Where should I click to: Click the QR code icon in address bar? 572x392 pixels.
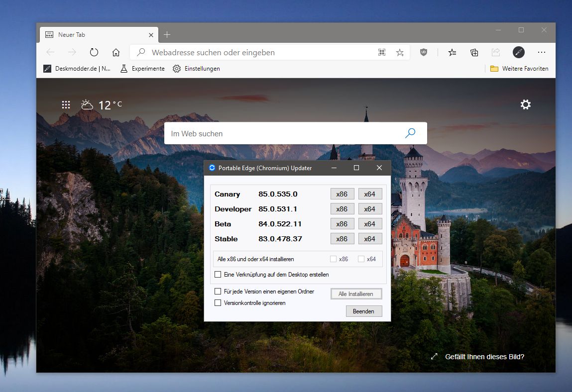click(x=381, y=52)
